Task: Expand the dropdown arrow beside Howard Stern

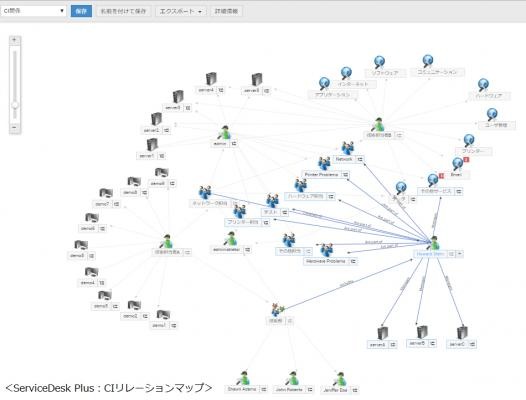Action: pos(460,254)
